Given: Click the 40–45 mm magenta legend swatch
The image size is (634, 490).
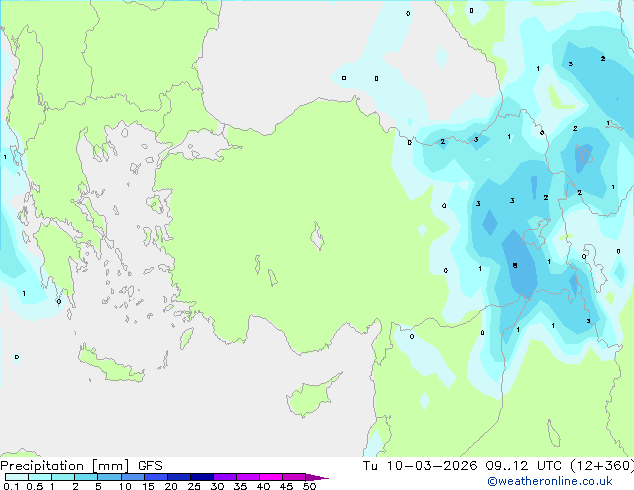Looking at the screenshot, I should (271, 477).
